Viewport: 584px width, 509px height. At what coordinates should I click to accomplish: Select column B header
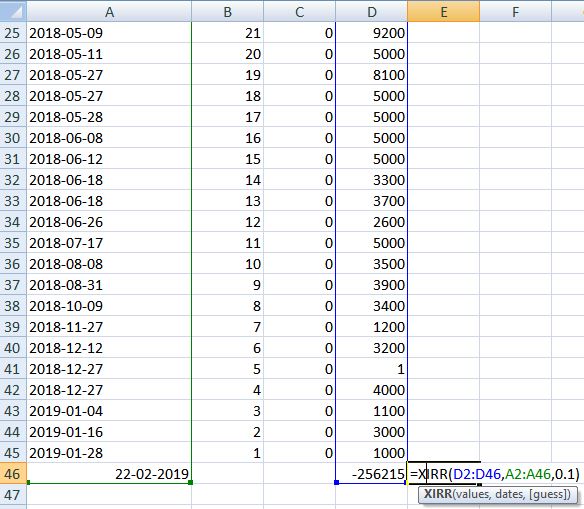click(x=227, y=12)
